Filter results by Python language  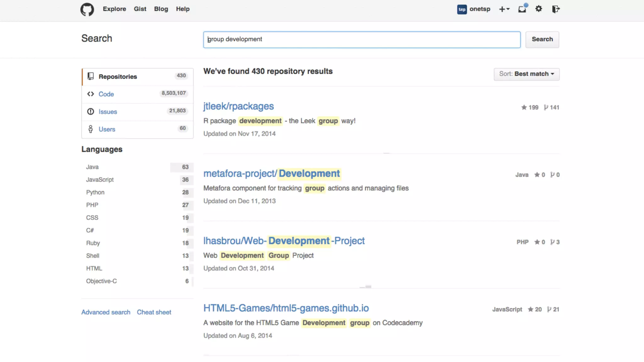pos(95,192)
